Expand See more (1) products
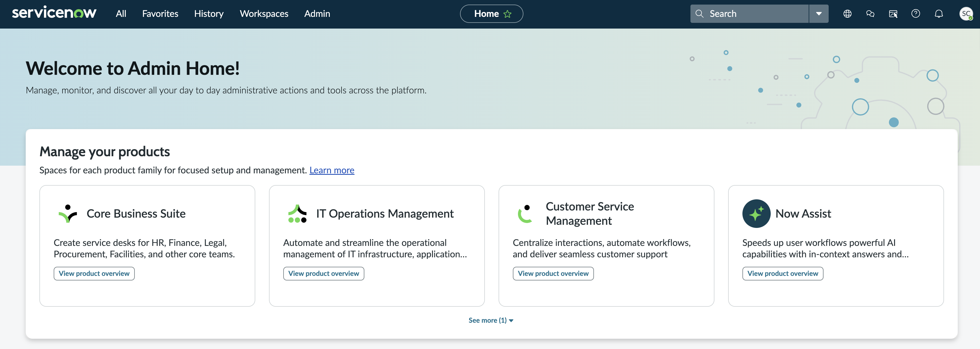 (x=491, y=320)
